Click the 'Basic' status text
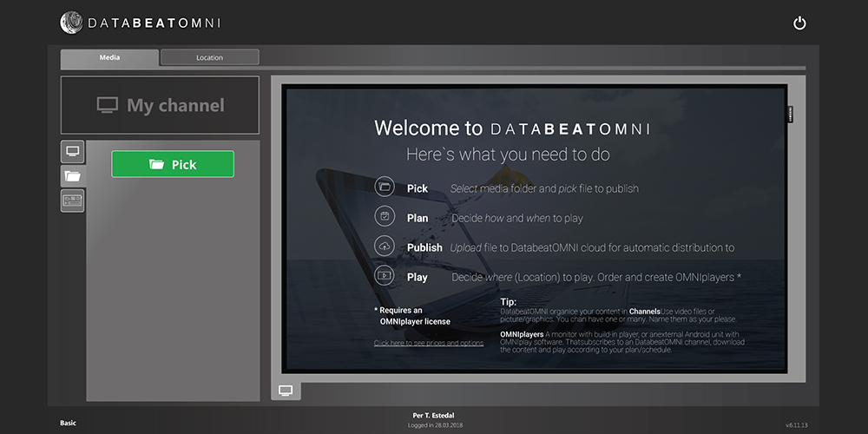Image resolution: width=868 pixels, height=434 pixels. 68,423
